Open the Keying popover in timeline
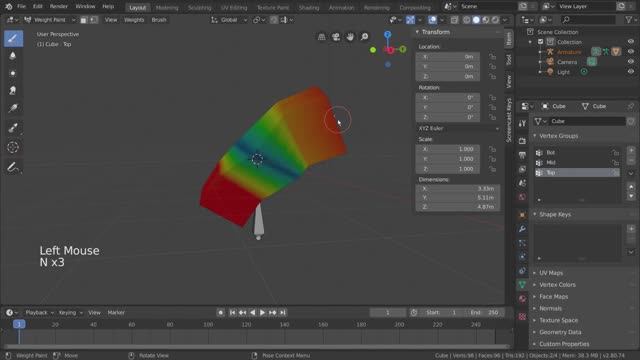 pos(70,313)
